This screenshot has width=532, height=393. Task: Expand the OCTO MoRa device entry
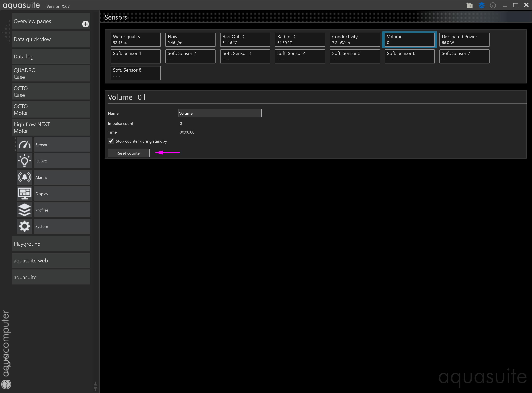coord(51,110)
